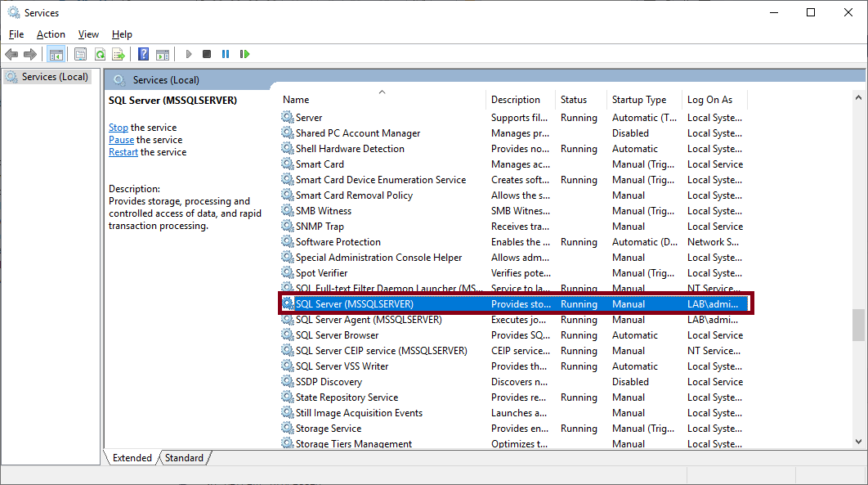
Task: Sort by the Status column header
Action: click(x=580, y=100)
